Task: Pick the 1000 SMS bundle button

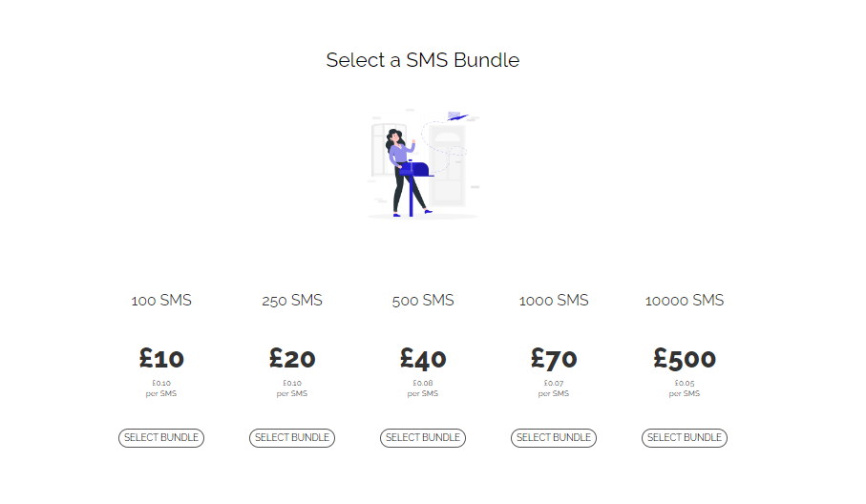Action: coord(554,438)
